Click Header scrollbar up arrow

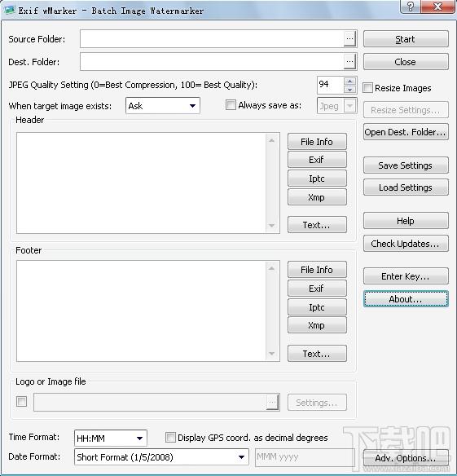coord(272,140)
